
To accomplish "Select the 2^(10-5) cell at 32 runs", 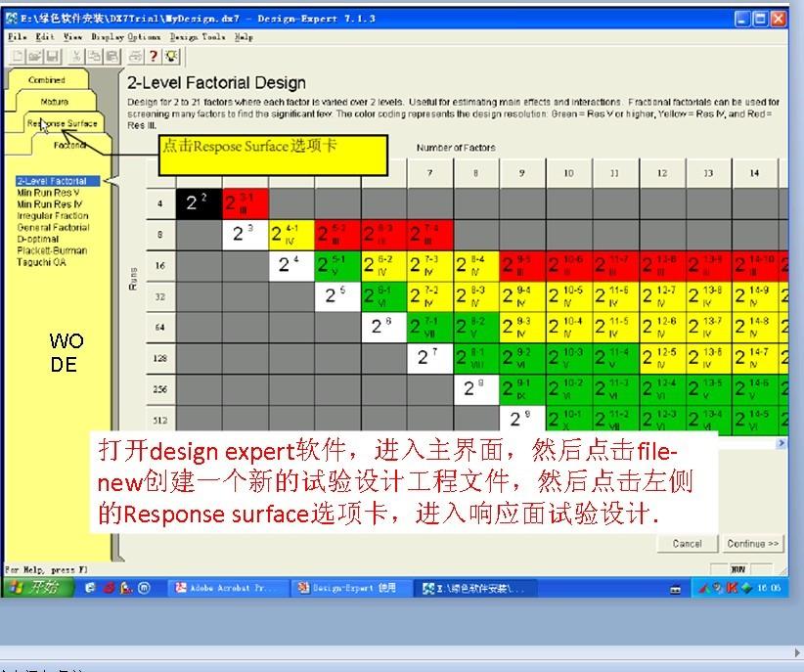I will tap(569, 296).
